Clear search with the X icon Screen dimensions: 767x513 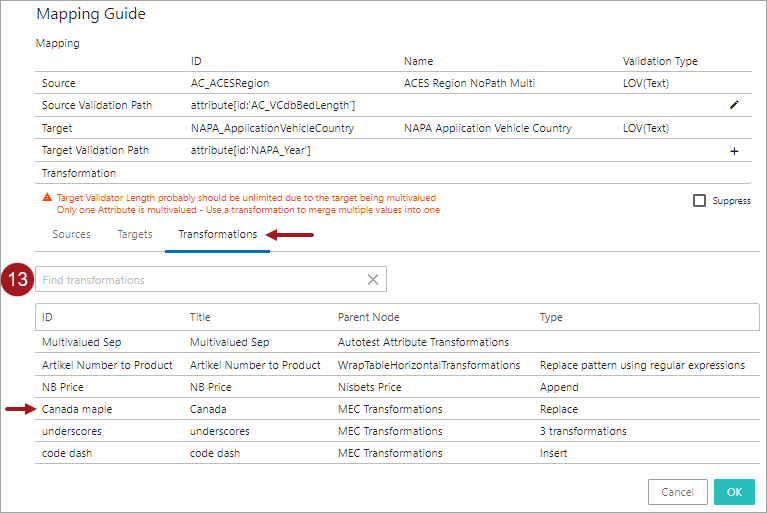click(x=373, y=280)
